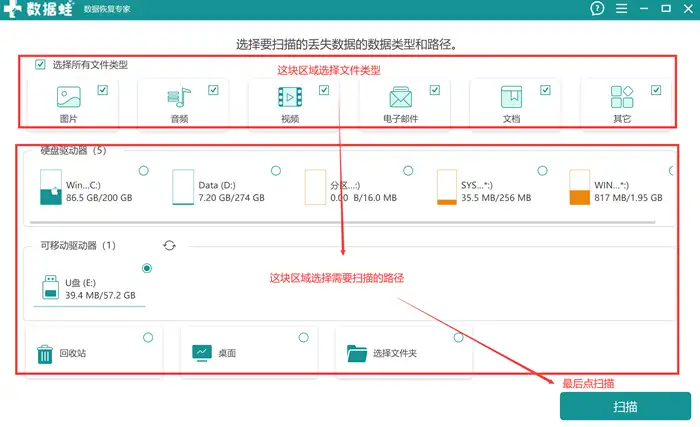Click the 7.20 GB/274 GB size text
The width and height of the screenshot is (700, 427).
click(231, 197)
